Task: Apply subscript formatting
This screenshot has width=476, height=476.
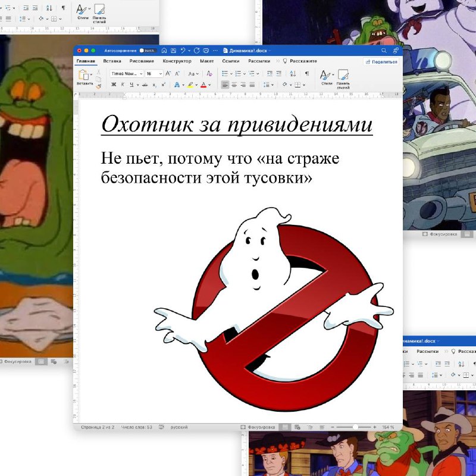Action: [x=155, y=84]
